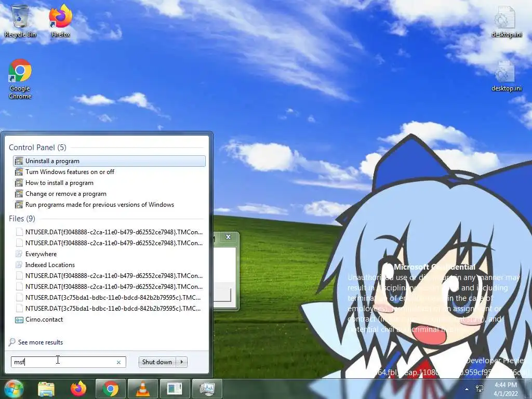This screenshot has height=399, width=532.
Task: Open the Google Chrome desktop shortcut
Action: tap(20, 79)
